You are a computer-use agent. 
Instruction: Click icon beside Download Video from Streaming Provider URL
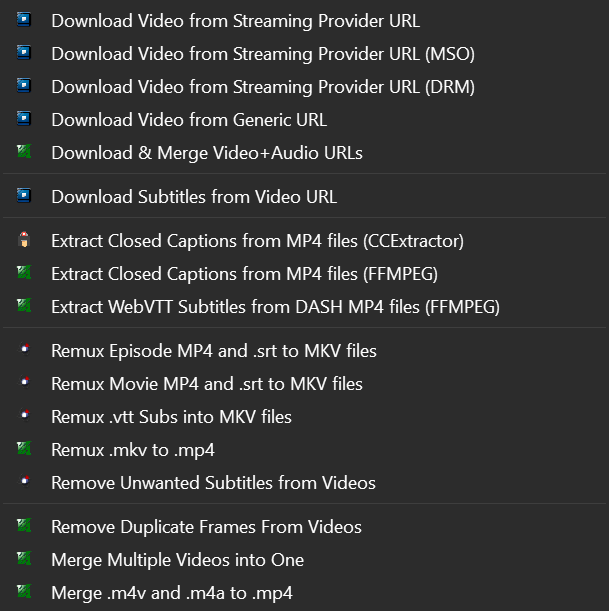[25, 20]
